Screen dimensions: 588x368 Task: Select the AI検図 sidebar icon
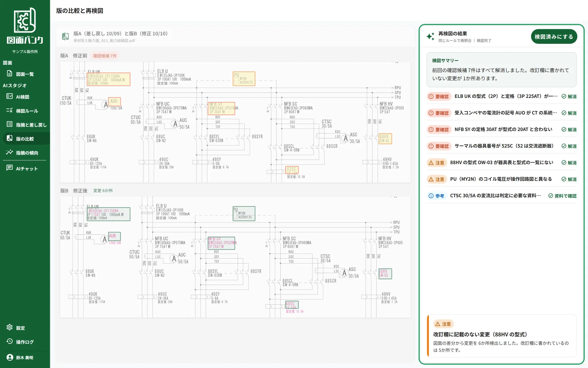click(9, 97)
